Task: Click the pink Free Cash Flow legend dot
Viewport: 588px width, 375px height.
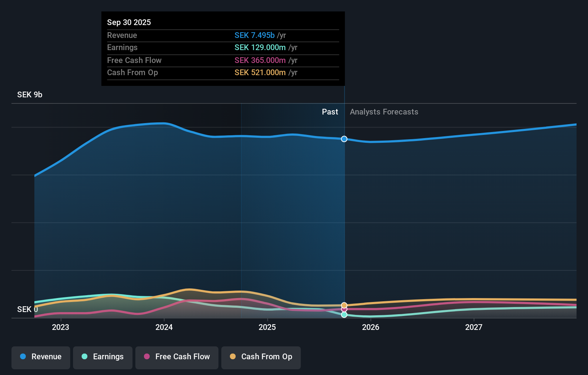Action: pyautogui.click(x=147, y=357)
